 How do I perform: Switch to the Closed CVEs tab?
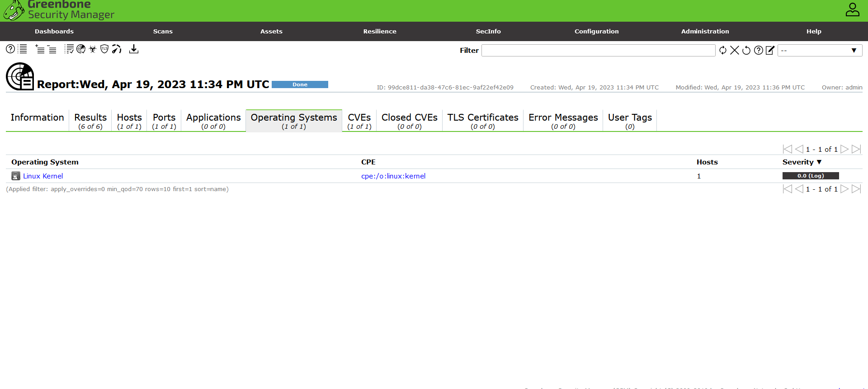(x=410, y=121)
